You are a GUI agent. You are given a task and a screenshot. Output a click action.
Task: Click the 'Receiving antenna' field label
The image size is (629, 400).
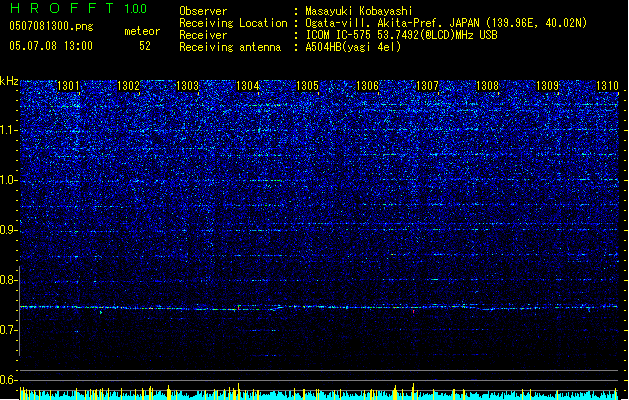[x=230, y=47]
